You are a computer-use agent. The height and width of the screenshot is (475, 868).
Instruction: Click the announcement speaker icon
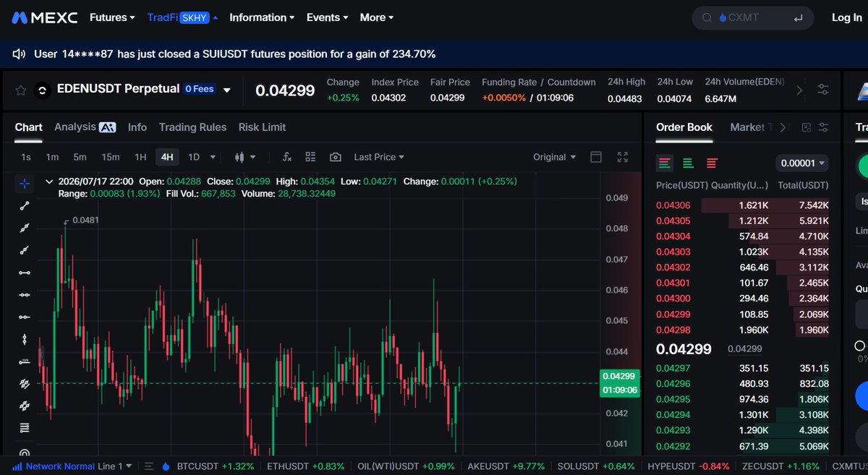(20, 54)
